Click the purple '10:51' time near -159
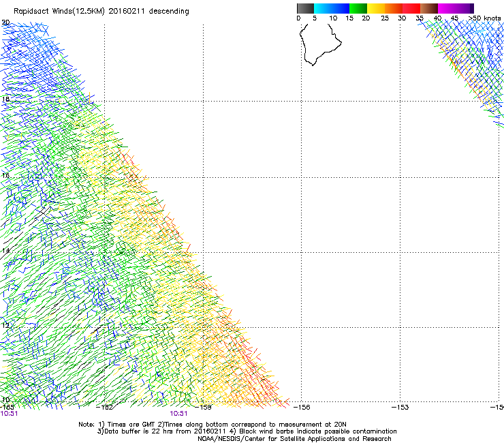Viewport: 504px width, 443px height. pos(178,414)
